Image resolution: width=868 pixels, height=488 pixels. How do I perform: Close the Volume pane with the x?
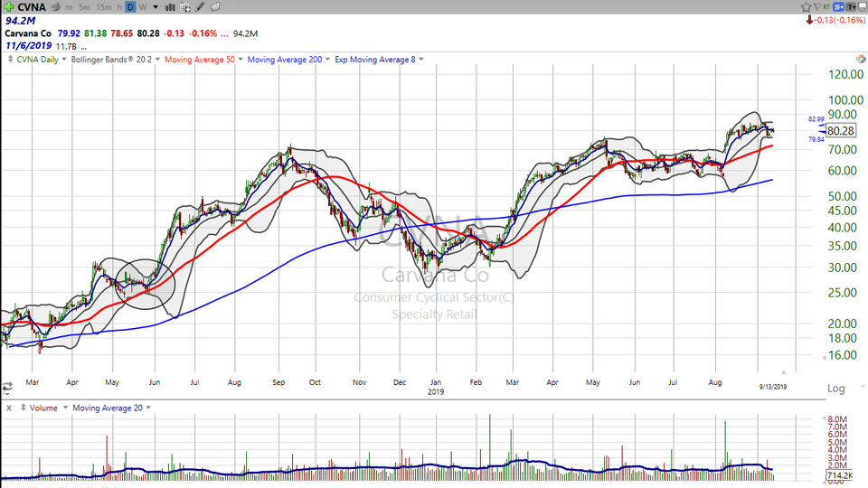coord(8,408)
